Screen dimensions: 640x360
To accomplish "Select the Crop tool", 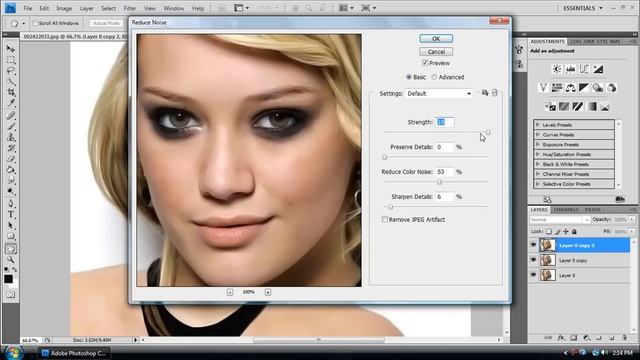I will (11, 93).
